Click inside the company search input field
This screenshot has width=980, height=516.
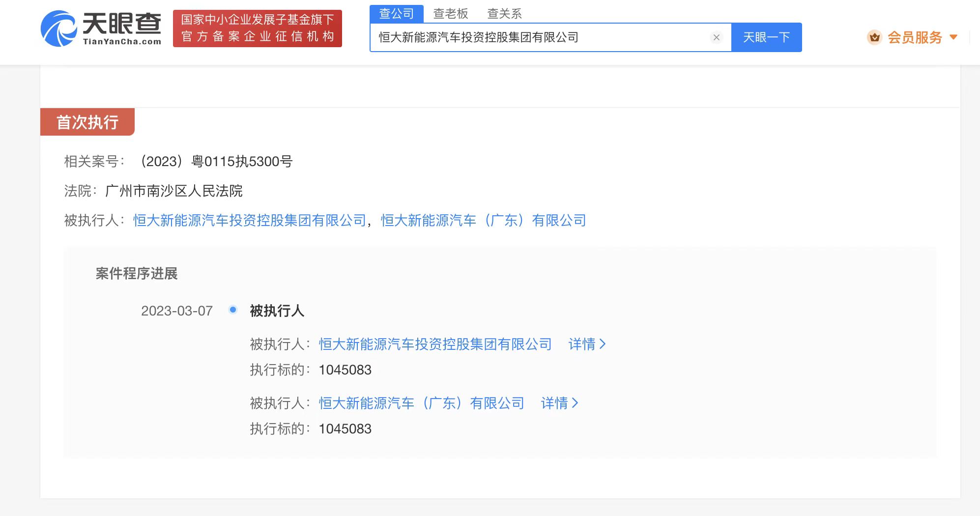541,37
